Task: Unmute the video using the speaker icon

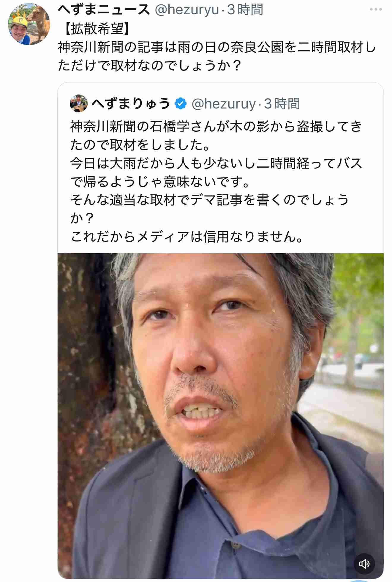Action: click(364, 564)
